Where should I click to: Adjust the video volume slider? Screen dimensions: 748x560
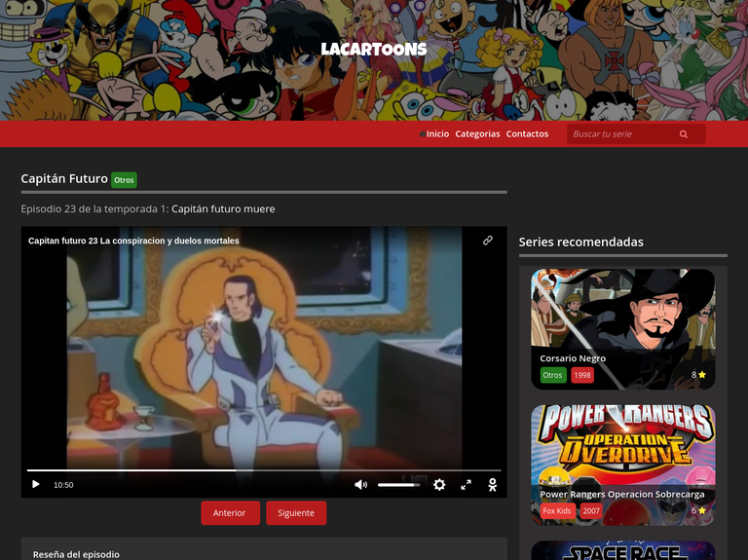pyautogui.click(x=398, y=485)
